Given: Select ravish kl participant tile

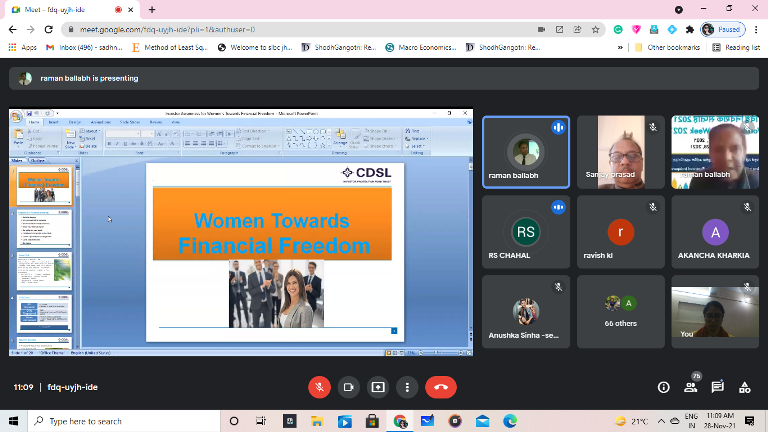Looking at the screenshot, I should [621, 232].
